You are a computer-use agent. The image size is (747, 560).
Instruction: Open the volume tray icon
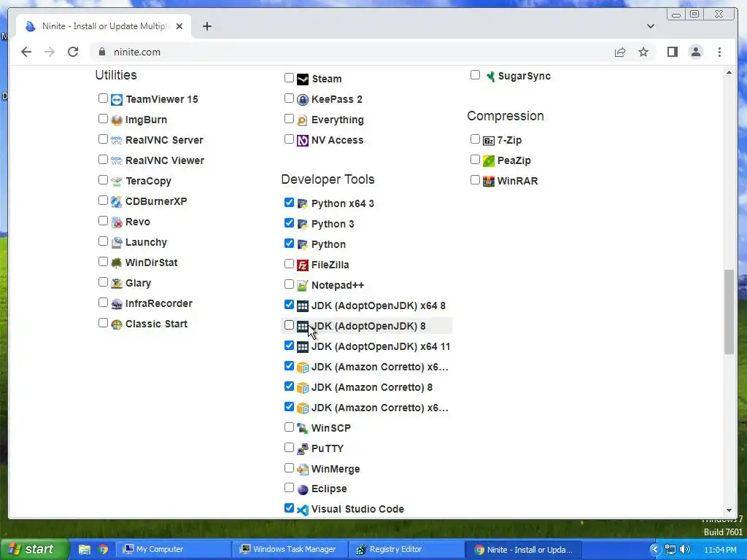tap(684, 550)
